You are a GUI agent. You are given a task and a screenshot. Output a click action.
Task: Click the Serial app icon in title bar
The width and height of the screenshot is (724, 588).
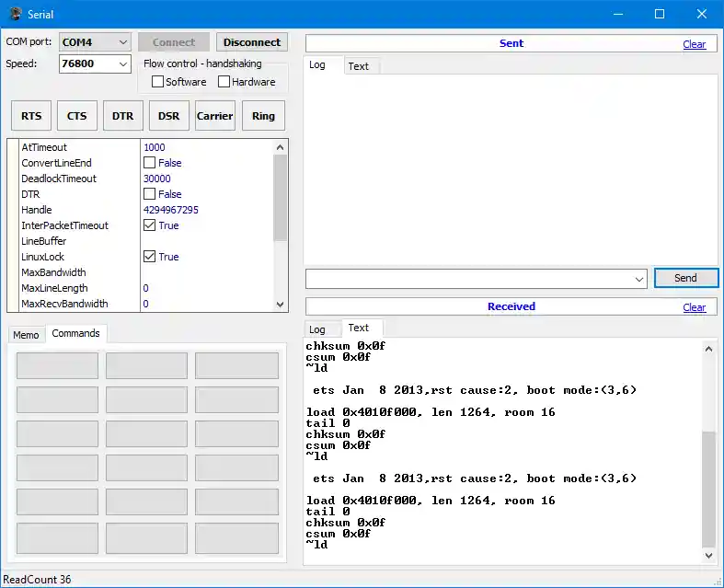pos(16,14)
